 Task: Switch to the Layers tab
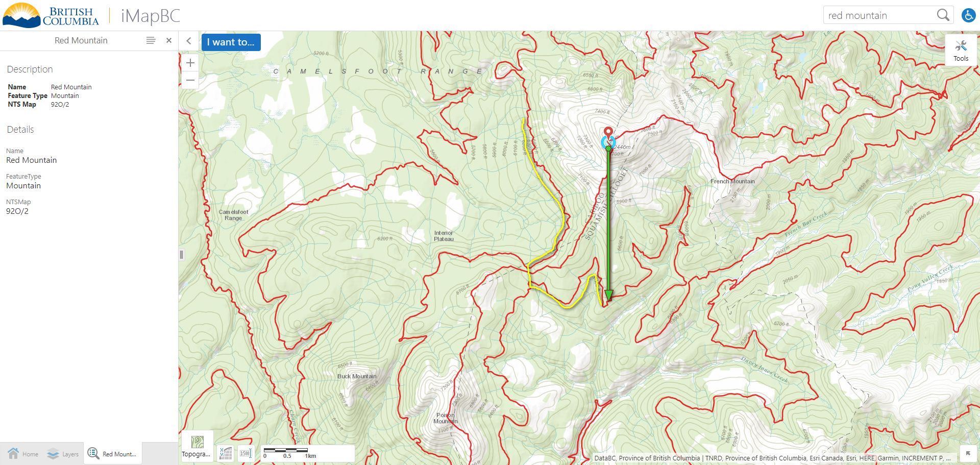(63, 454)
